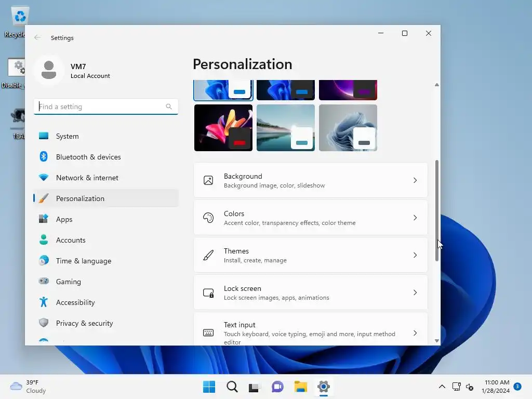Screen dimensions: 532x399
Task: Expand Themes via its chevron arrow
Action: [415, 255]
